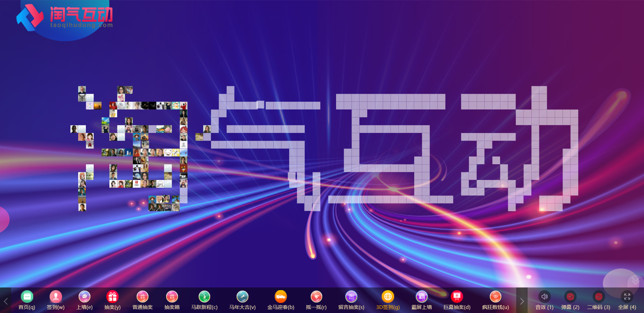
Task: Start the 疯狂数钱 money counting game
Action: [x=495, y=300]
